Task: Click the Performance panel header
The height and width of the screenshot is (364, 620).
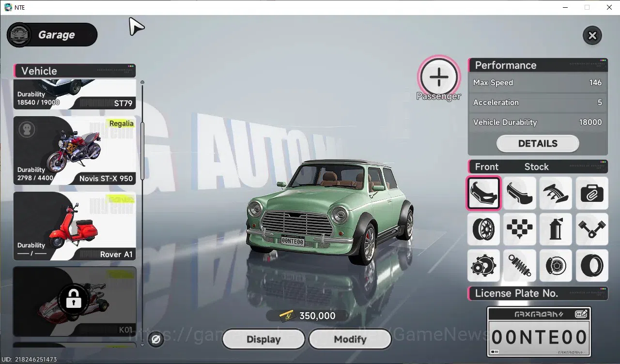Action: (538, 65)
